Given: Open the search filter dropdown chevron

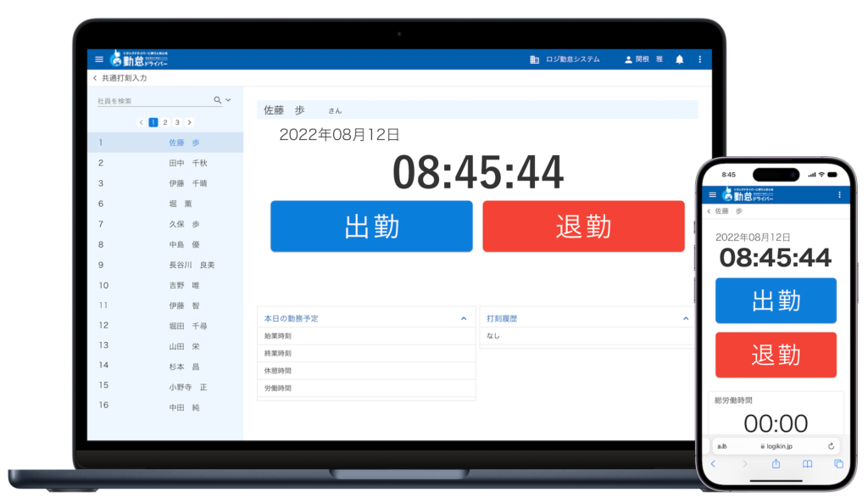Looking at the screenshot, I should click(x=228, y=99).
